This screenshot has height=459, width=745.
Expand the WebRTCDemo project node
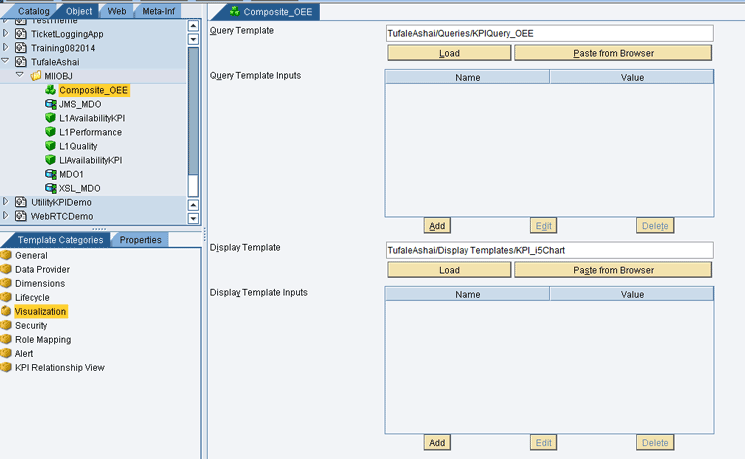6,216
